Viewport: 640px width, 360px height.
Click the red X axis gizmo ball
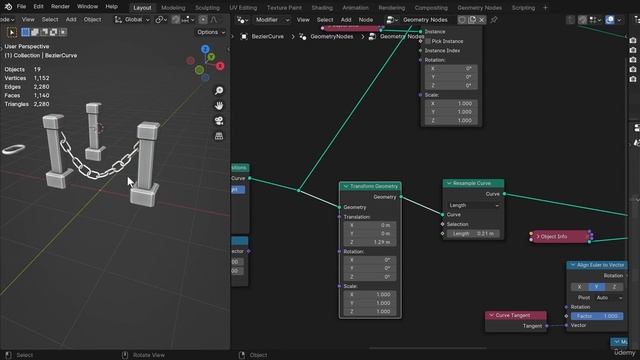tap(220, 66)
